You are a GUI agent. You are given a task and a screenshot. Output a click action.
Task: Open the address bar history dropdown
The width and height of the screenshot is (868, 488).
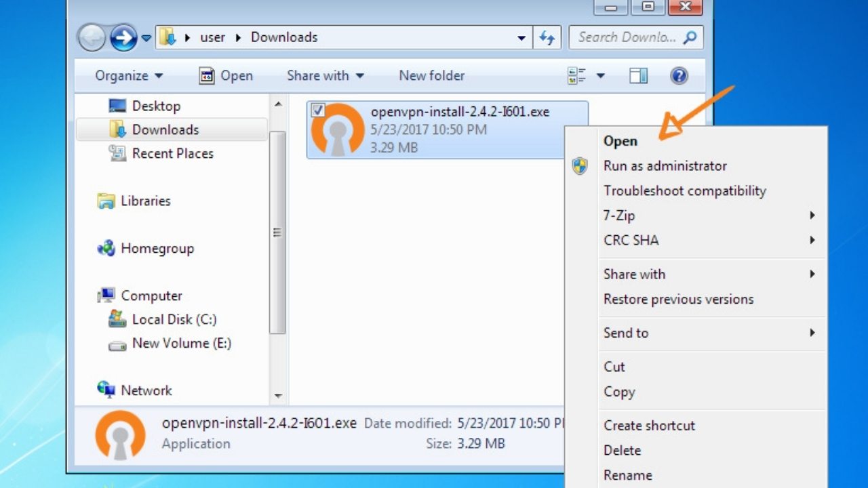(521, 38)
